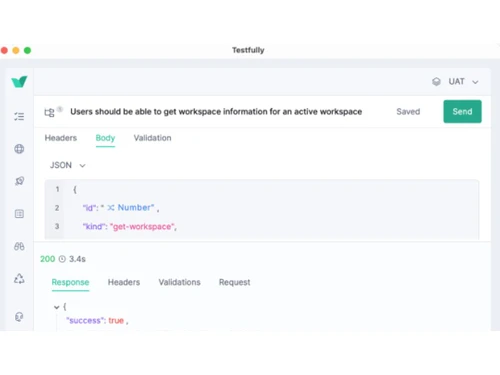The width and height of the screenshot is (500, 375).
Task: Maximize window with green button
Action: (x=27, y=50)
